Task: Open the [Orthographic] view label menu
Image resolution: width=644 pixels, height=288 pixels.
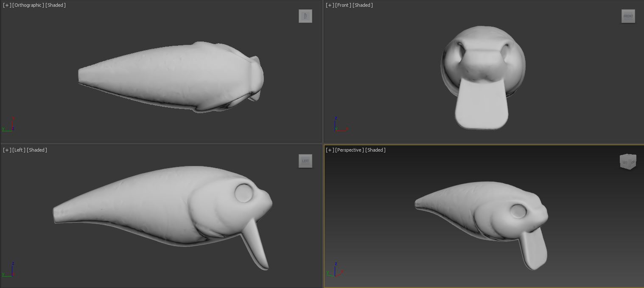Action: 28,5
